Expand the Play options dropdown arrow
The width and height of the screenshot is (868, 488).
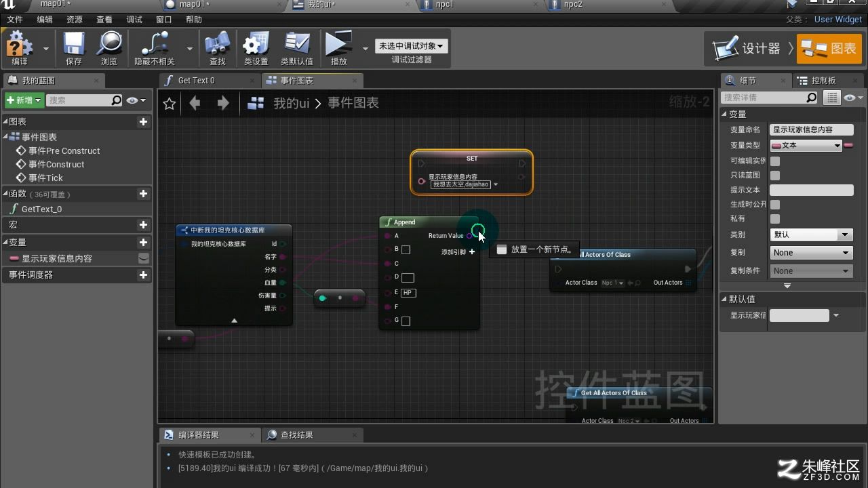366,49
